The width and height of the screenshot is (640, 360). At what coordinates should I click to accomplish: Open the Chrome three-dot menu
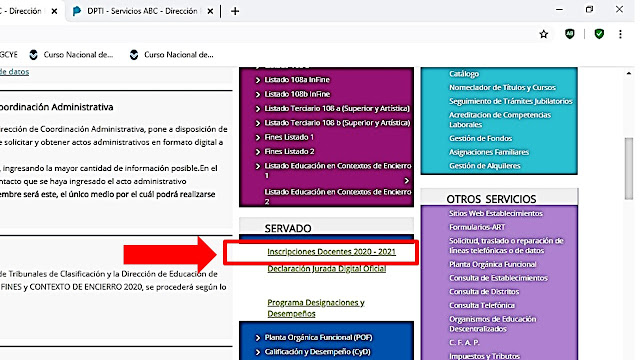coord(620,34)
